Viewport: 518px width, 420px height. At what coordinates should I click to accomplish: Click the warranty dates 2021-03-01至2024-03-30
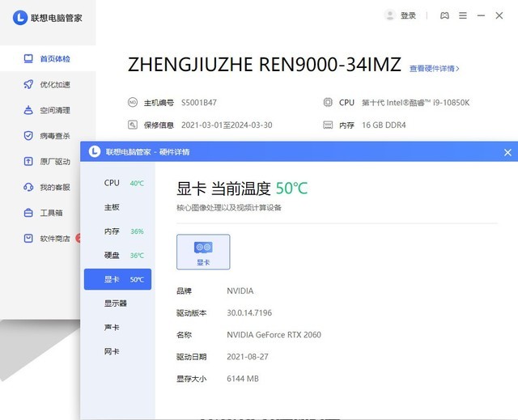[x=227, y=125]
